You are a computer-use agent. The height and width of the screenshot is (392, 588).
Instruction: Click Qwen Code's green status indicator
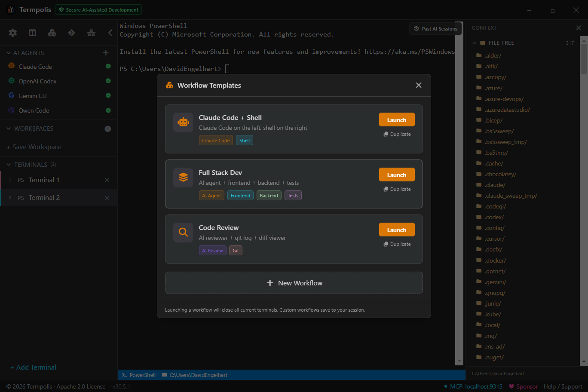tap(108, 110)
